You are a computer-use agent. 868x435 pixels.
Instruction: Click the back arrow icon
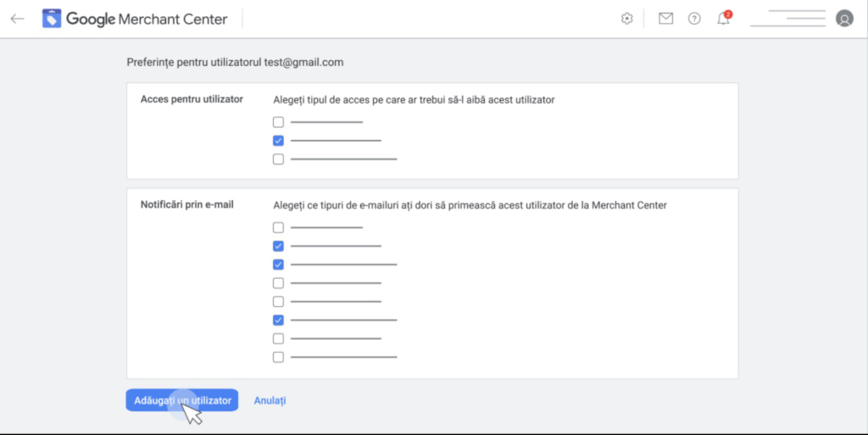[17, 19]
